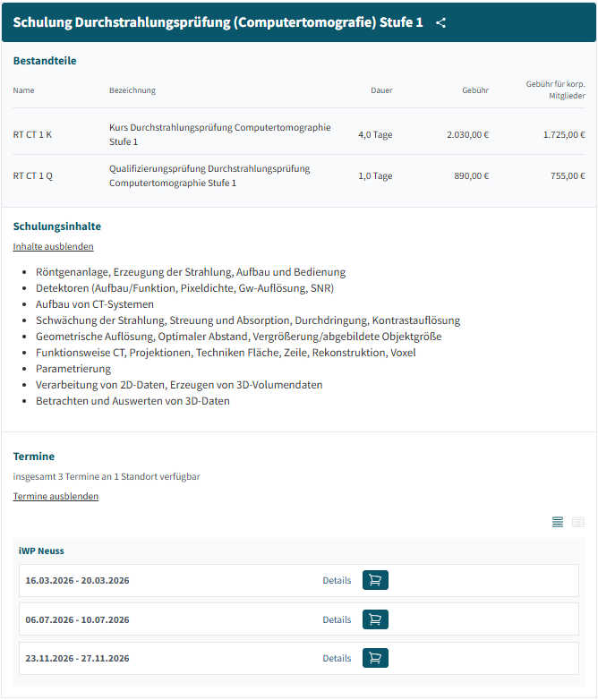598x700 pixels.
Task: Select the RT CT 1 Q row
Action: click(x=299, y=175)
